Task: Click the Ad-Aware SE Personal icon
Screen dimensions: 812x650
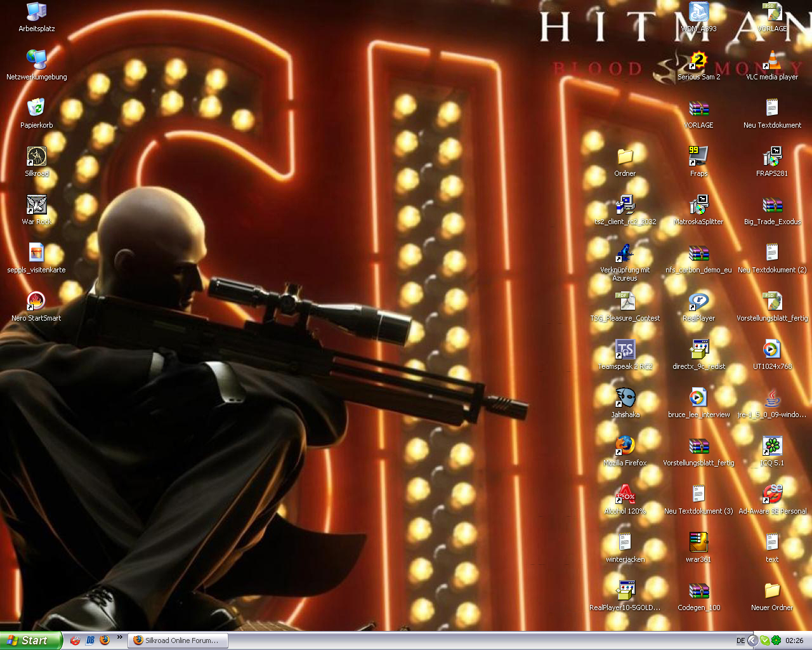Action: 772,494
